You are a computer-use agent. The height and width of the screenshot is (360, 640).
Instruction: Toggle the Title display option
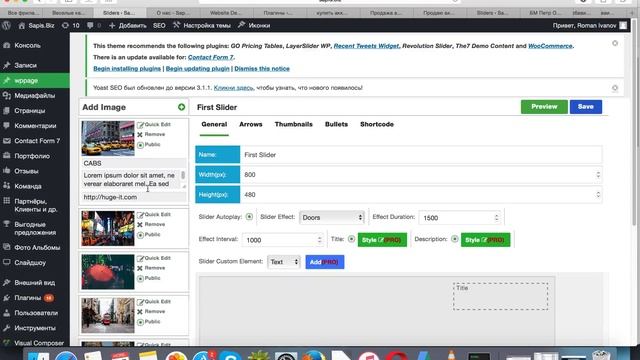coord(351,239)
